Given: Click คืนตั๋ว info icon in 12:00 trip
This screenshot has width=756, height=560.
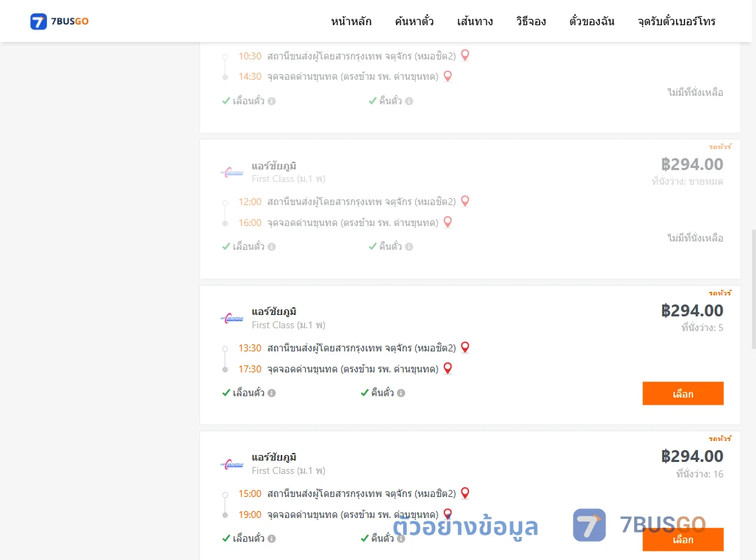Looking at the screenshot, I should tap(409, 247).
